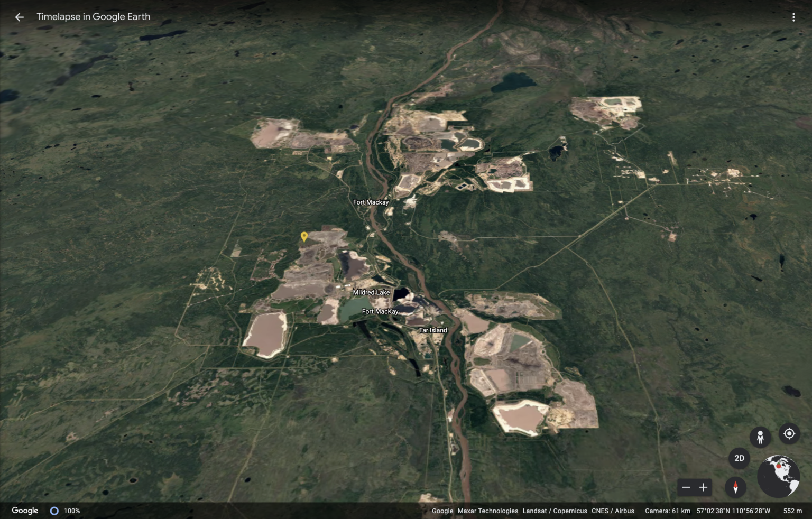
Task: Click the My Location target icon
Action: point(789,434)
